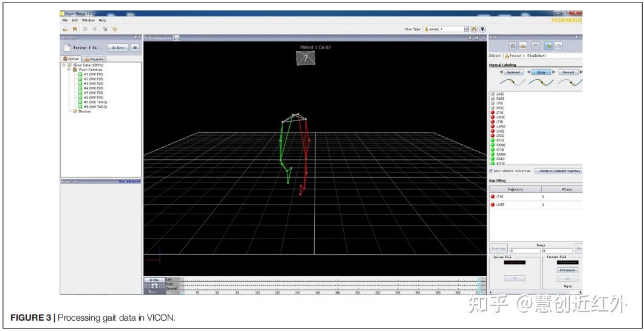Click left arrow beside Whole button
644x331 pixels.
pos(528,72)
